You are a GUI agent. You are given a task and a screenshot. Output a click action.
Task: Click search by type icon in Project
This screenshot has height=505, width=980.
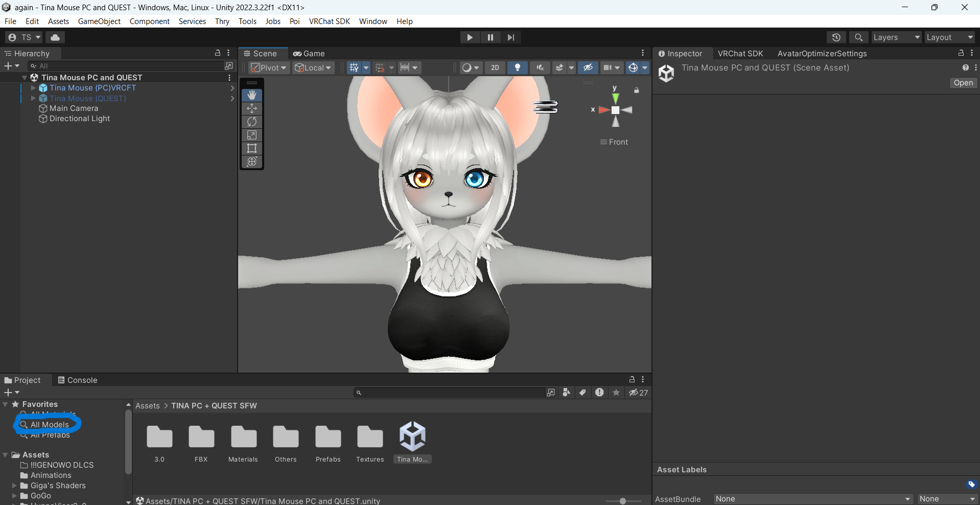click(567, 393)
